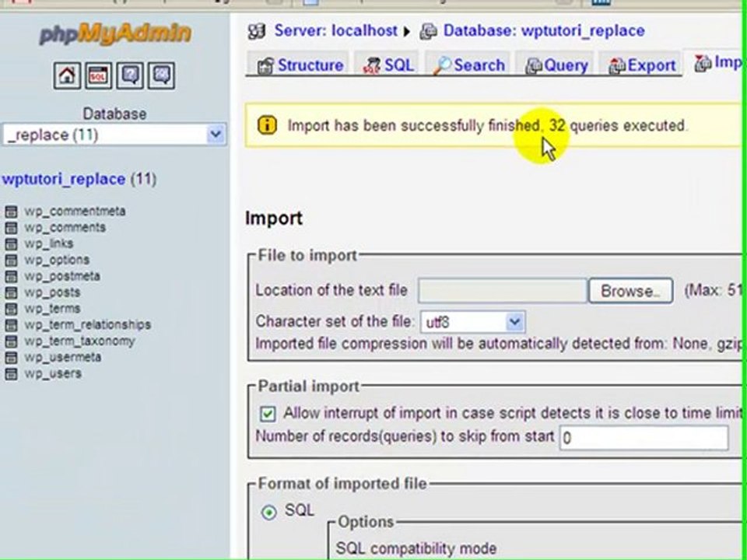
Task: Open phpMyAdmin home icon
Action: [x=67, y=75]
